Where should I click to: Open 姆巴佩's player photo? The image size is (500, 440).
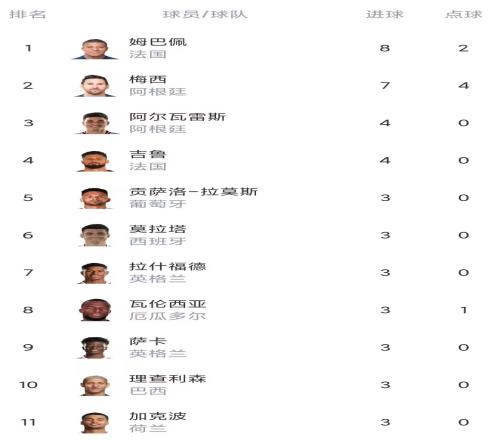[x=95, y=49]
